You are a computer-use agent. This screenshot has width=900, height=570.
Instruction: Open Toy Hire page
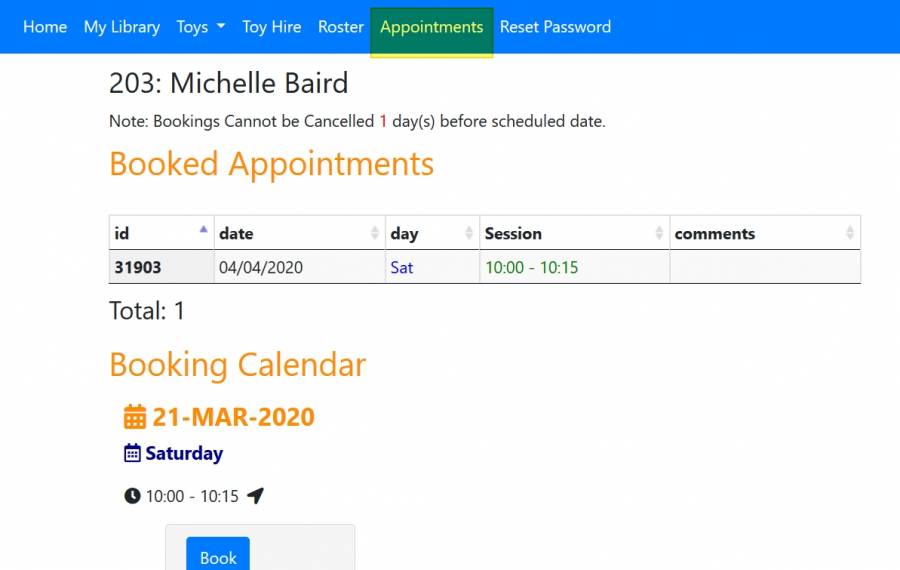[272, 27]
